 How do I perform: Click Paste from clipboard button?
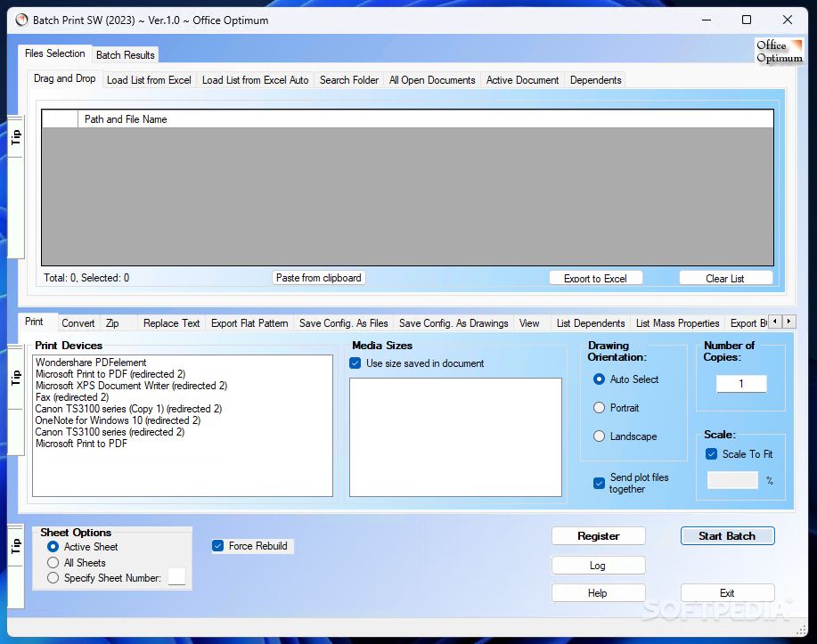click(318, 278)
